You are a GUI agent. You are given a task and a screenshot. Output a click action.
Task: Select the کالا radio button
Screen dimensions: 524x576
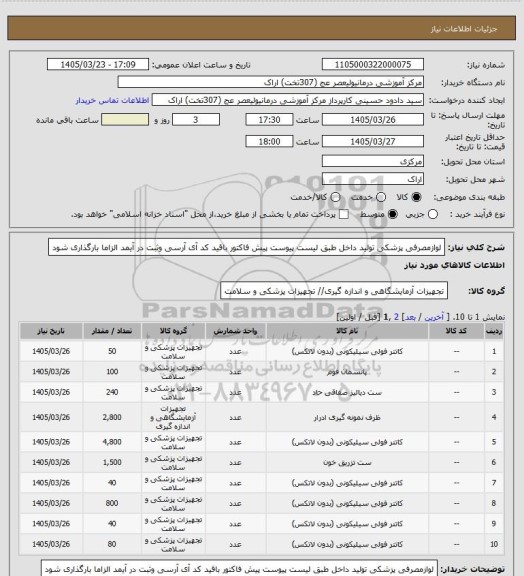coord(416,197)
